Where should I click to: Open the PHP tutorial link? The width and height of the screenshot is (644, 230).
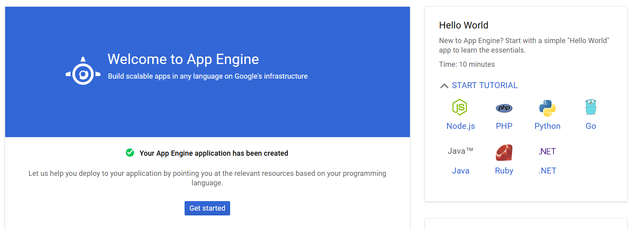[504, 126]
